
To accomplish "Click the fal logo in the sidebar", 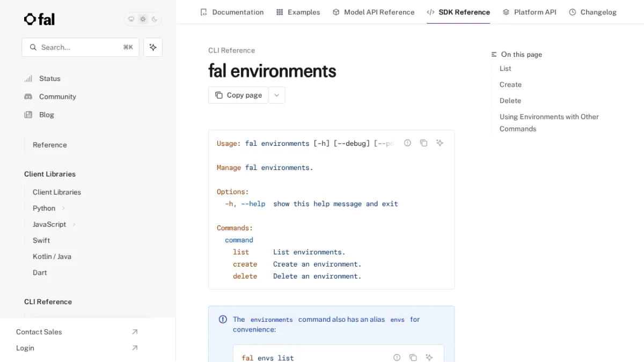I will 39,19.
